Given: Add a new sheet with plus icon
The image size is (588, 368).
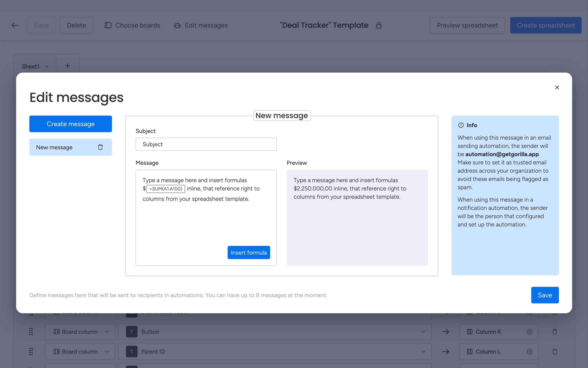Looking at the screenshot, I should coord(68,66).
